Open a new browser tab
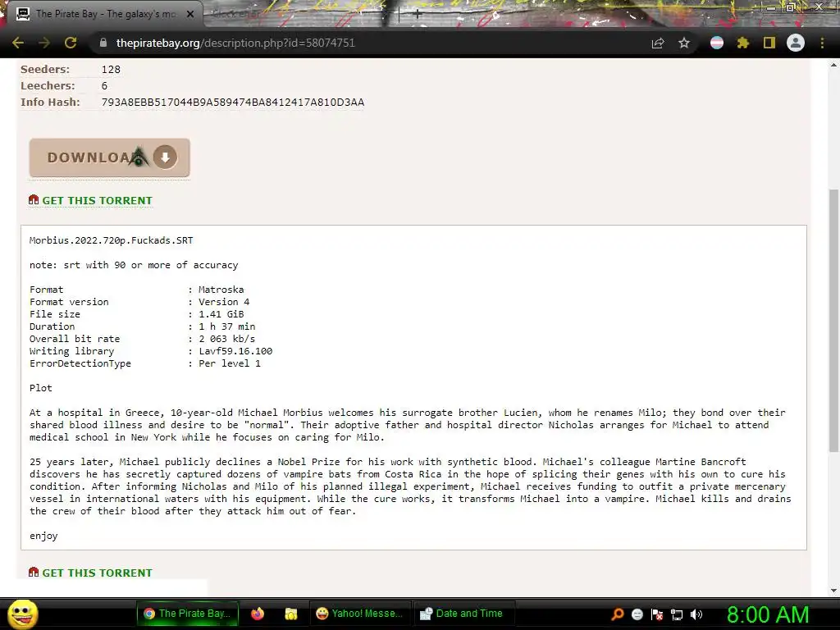This screenshot has width=840, height=630. pos(418,15)
